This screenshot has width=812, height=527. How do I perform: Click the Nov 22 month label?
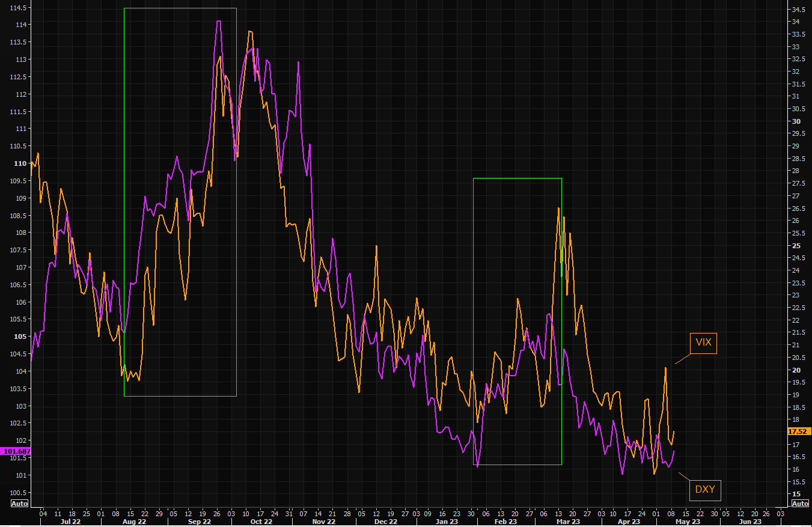tap(323, 522)
